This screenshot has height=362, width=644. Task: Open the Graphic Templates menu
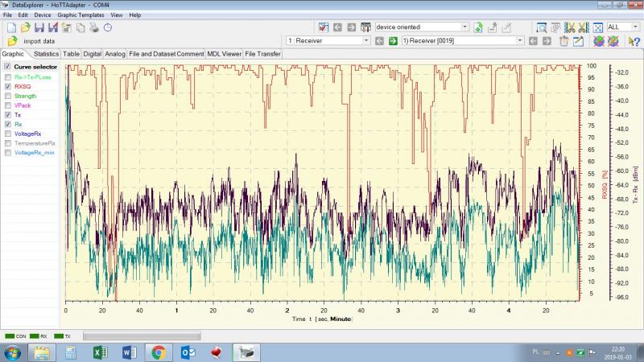(x=79, y=14)
